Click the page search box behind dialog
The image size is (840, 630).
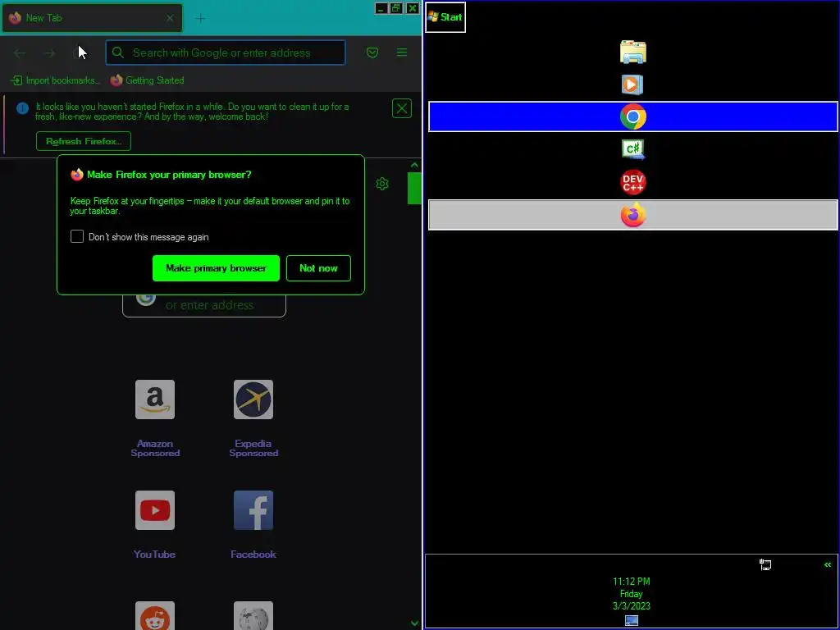pyautogui.click(x=204, y=305)
